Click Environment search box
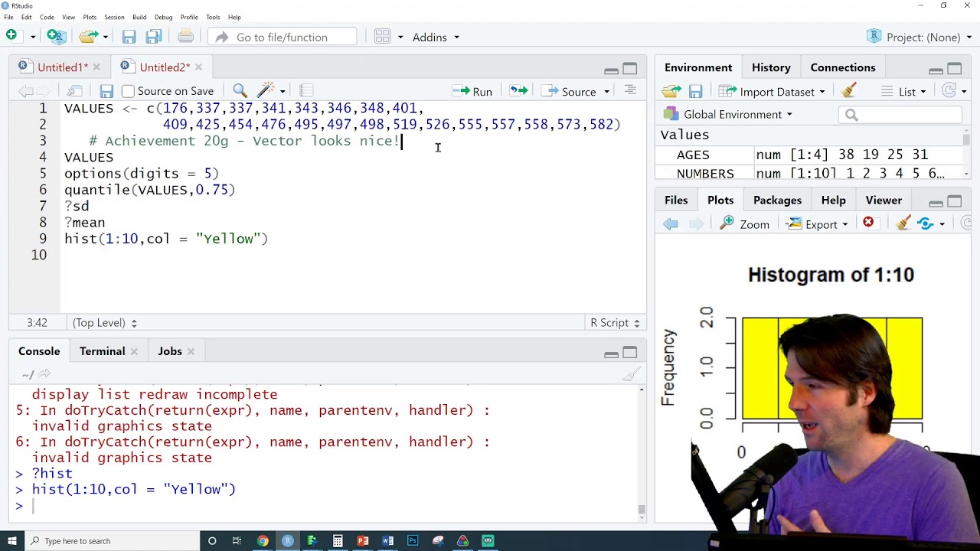The width and height of the screenshot is (980, 551). (x=900, y=115)
